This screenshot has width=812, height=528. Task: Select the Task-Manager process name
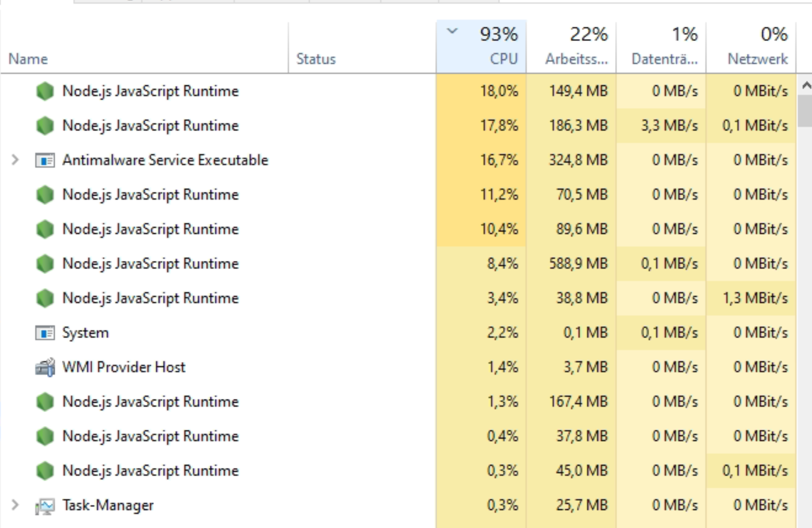[x=108, y=505]
